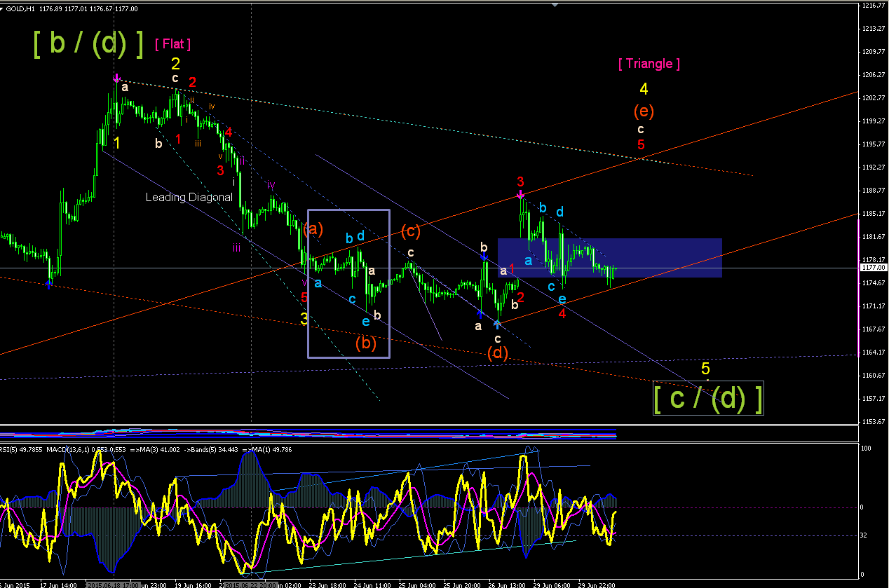Select the orange (a) wave label
The height and width of the screenshot is (588, 889).
313,228
